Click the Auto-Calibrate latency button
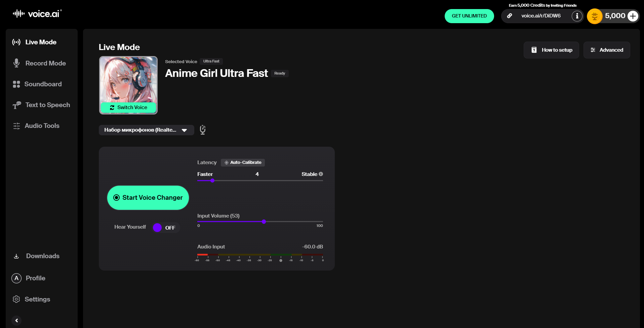Screen dimensions: 644x328 [x=243, y=162]
